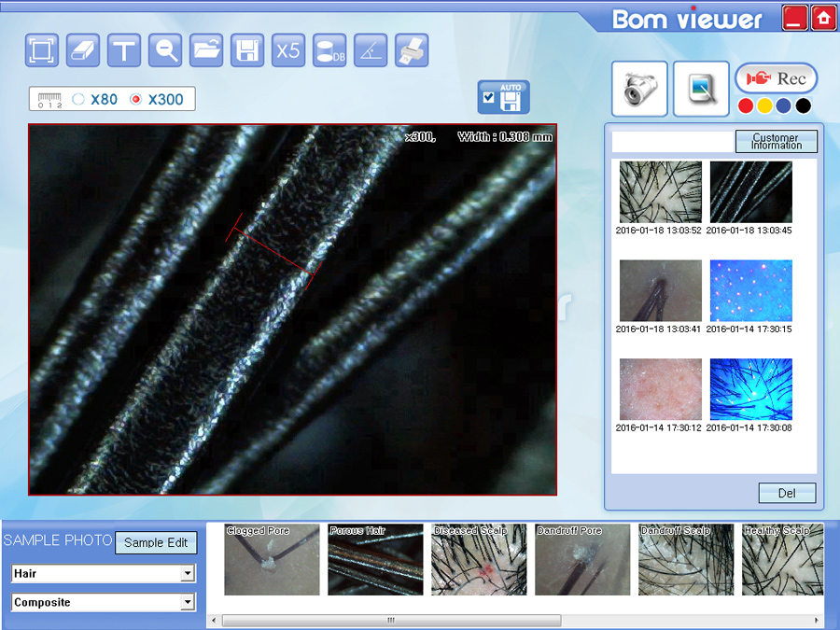
Task: Expand the Hair dropdown
Action: pyautogui.click(x=188, y=573)
